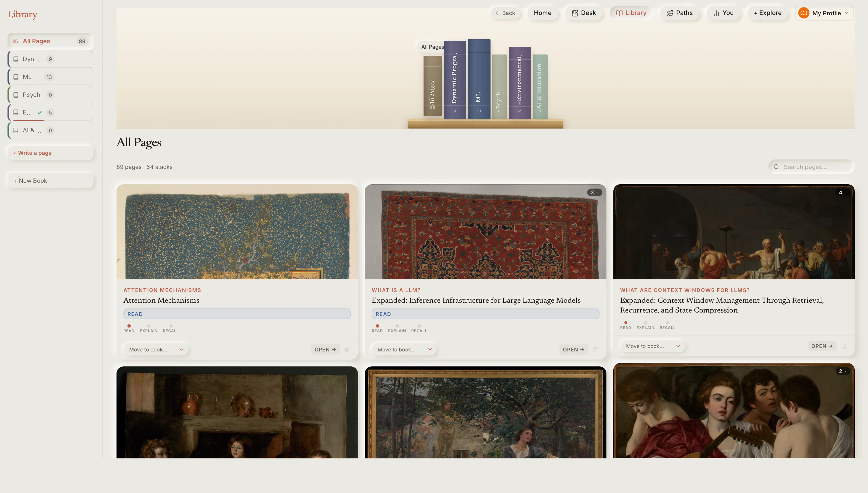Select EXPLAIN step on Context Window card
Image resolution: width=868 pixels, height=493 pixels.
click(645, 325)
